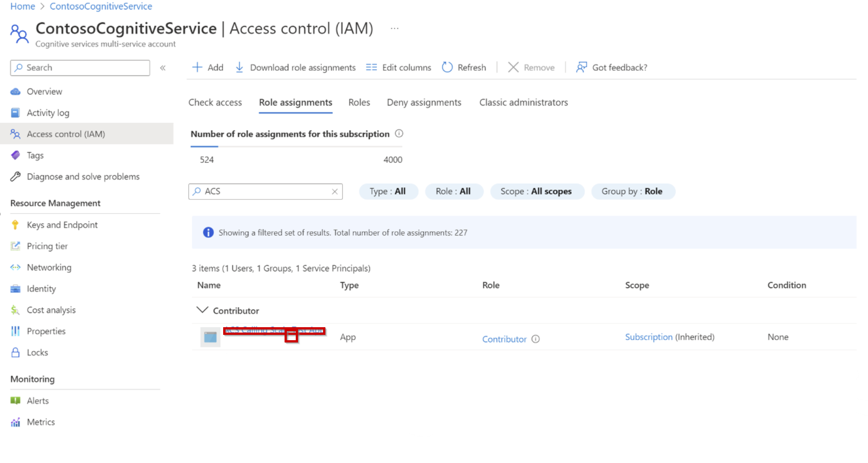Open the Overview page
868x463 pixels.
point(44,91)
